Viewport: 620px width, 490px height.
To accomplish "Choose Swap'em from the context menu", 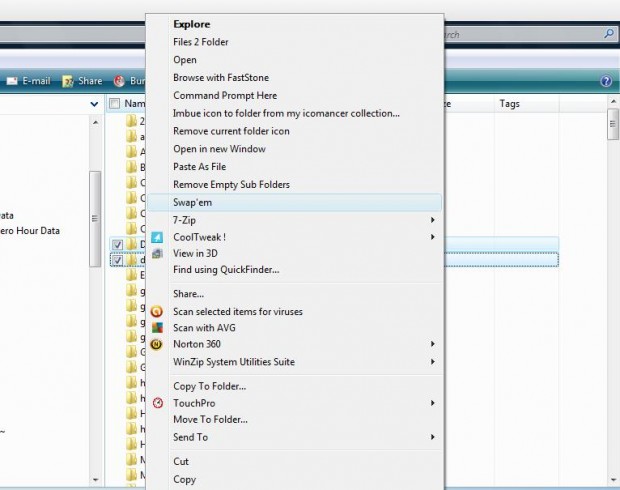I will coord(192,202).
